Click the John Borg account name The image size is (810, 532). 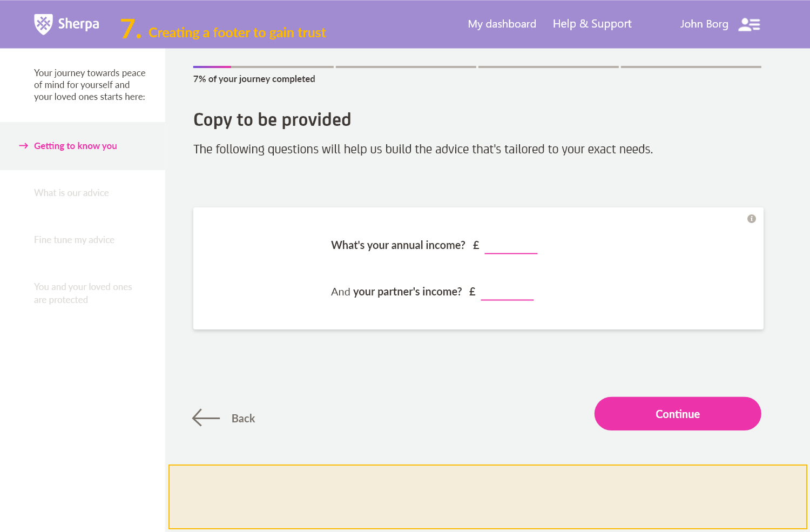(x=704, y=24)
